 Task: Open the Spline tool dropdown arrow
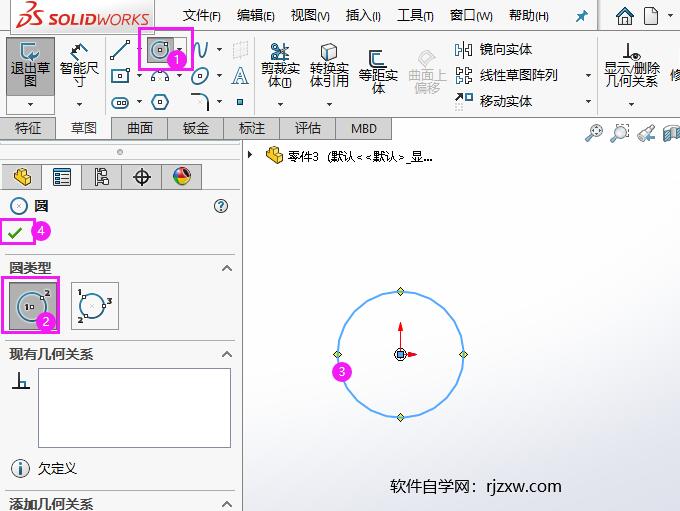click(x=219, y=49)
